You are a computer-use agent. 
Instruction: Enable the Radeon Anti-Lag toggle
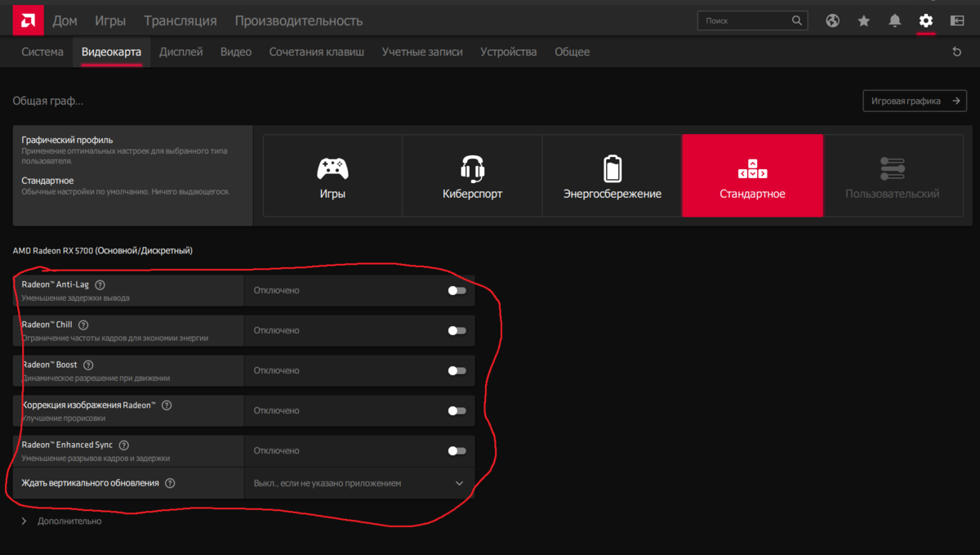(457, 290)
